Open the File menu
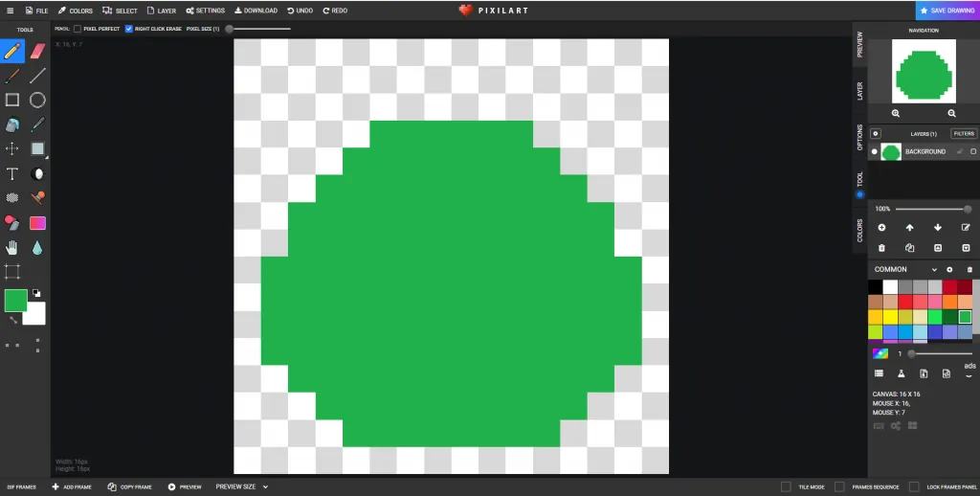 (x=37, y=11)
